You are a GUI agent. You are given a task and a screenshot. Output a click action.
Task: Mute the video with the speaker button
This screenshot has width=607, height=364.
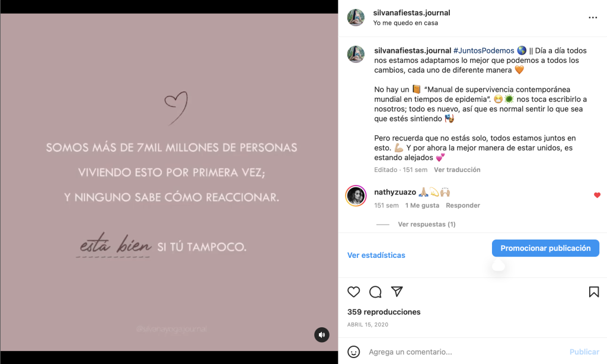(x=322, y=334)
